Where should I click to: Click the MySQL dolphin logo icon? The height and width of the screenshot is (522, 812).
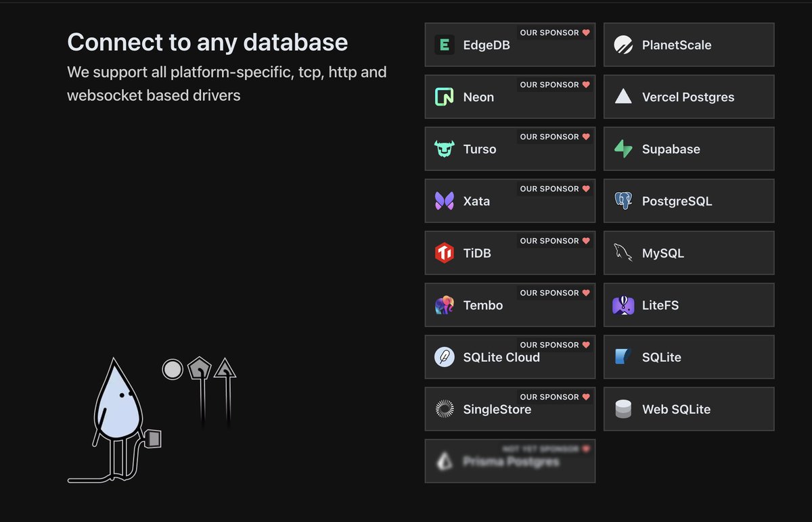623,254
